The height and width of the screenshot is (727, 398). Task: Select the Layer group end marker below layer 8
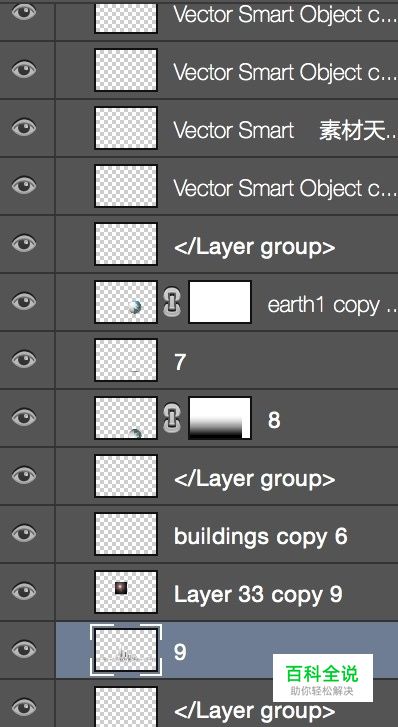(x=226, y=476)
